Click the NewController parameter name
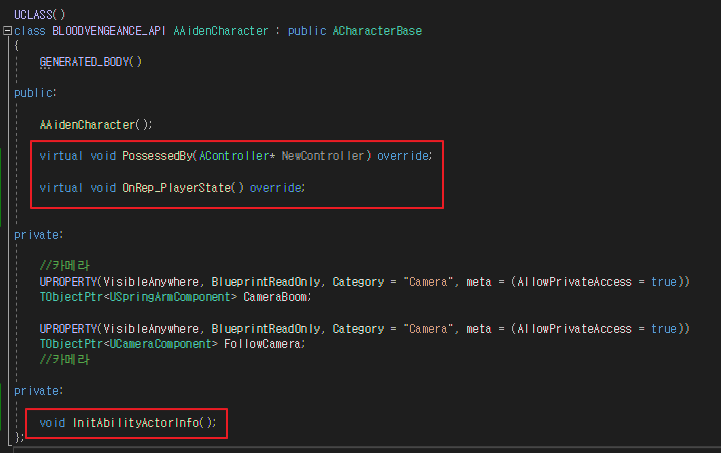Image resolution: width=721 pixels, height=453 pixels. (x=323, y=156)
